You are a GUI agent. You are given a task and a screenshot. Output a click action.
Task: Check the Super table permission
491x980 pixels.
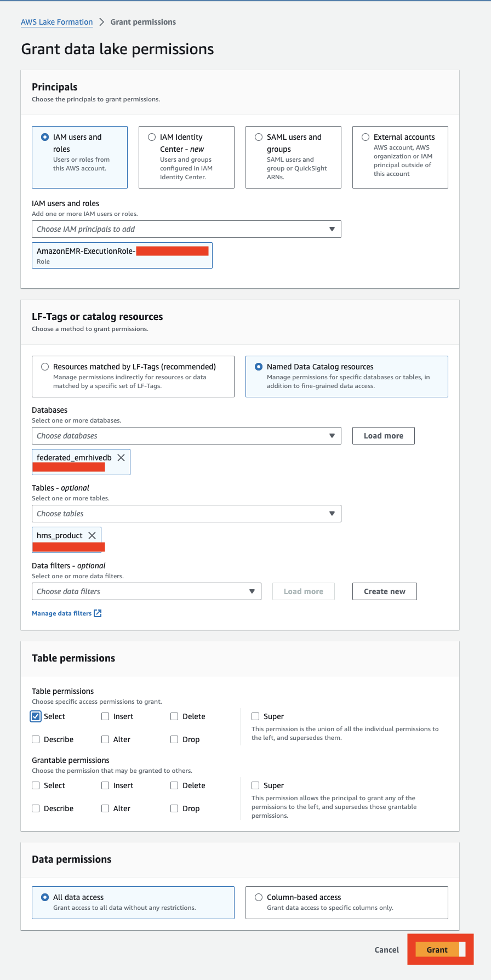(255, 716)
